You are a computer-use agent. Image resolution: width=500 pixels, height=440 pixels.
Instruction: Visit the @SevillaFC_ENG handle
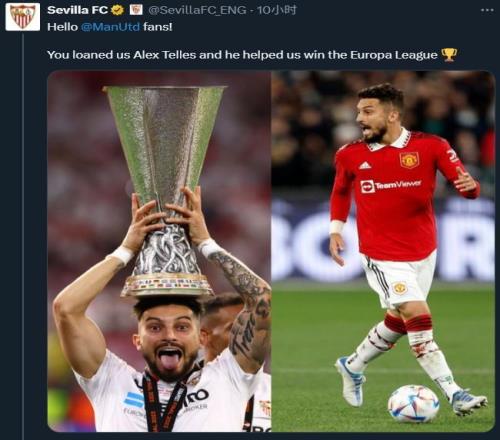point(197,10)
